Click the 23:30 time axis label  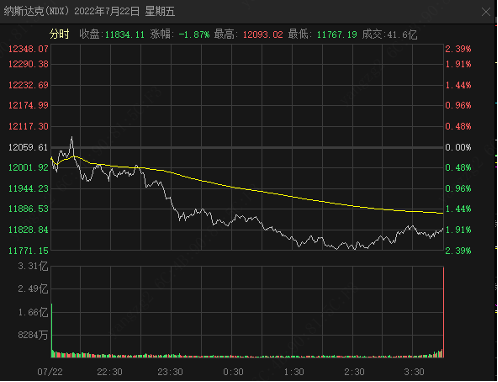coord(170,372)
